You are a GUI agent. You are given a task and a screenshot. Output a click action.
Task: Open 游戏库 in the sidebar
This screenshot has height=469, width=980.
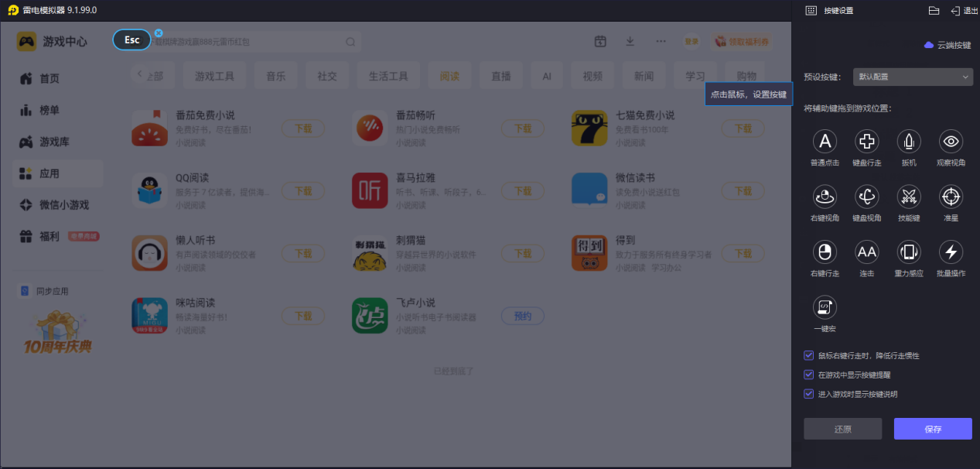(58, 142)
